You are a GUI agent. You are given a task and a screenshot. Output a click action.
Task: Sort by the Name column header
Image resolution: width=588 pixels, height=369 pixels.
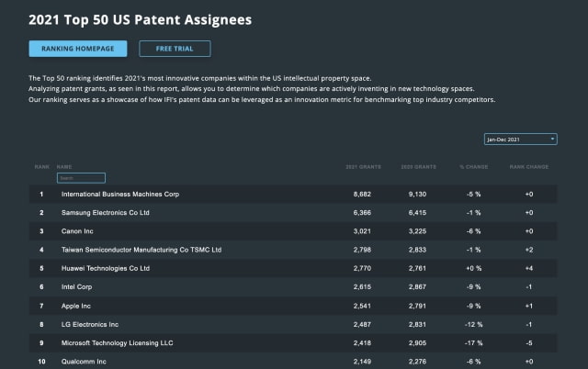point(64,167)
